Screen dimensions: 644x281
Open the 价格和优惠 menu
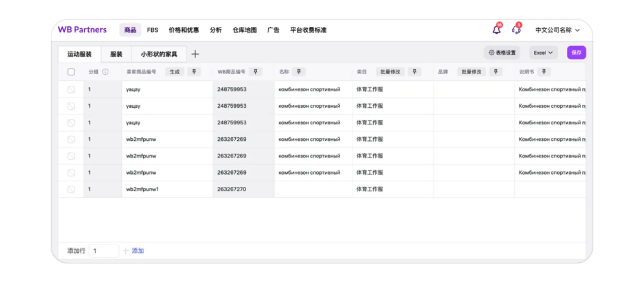pos(184,30)
